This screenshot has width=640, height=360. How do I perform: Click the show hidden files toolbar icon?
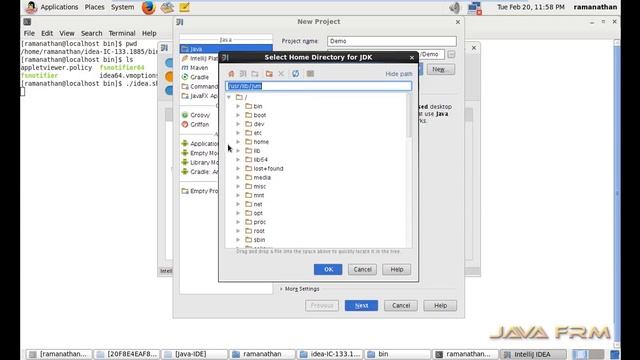pyautogui.click(x=310, y=74)
